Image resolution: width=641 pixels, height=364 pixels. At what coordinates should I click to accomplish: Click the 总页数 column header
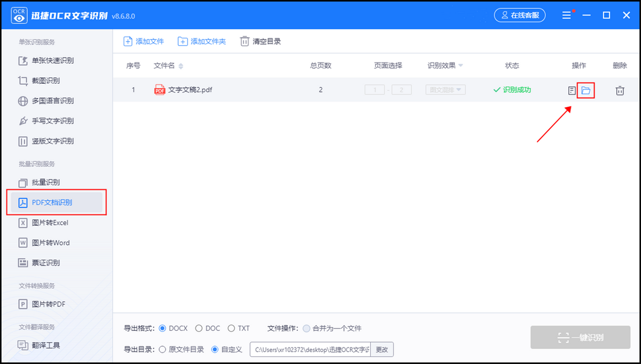(x=320, y=66)
